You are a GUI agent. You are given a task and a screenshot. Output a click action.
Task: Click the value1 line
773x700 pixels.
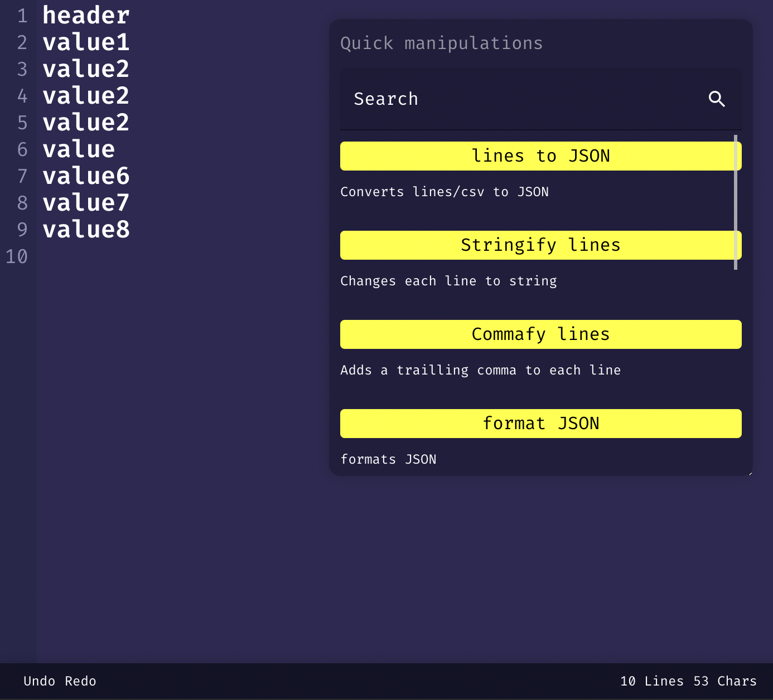point(85,42)
